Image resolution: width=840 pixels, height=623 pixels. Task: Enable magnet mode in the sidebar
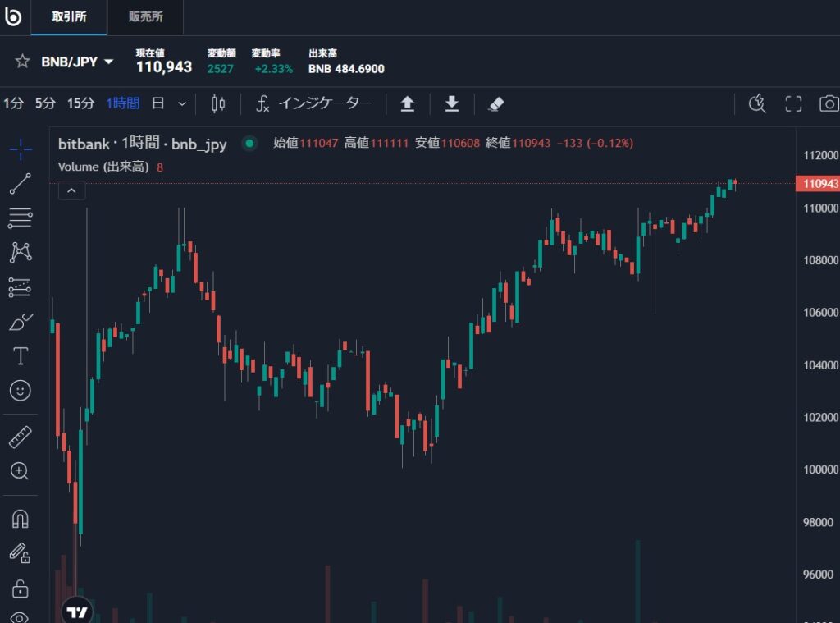pyautogui.click(x=21, y=518)
